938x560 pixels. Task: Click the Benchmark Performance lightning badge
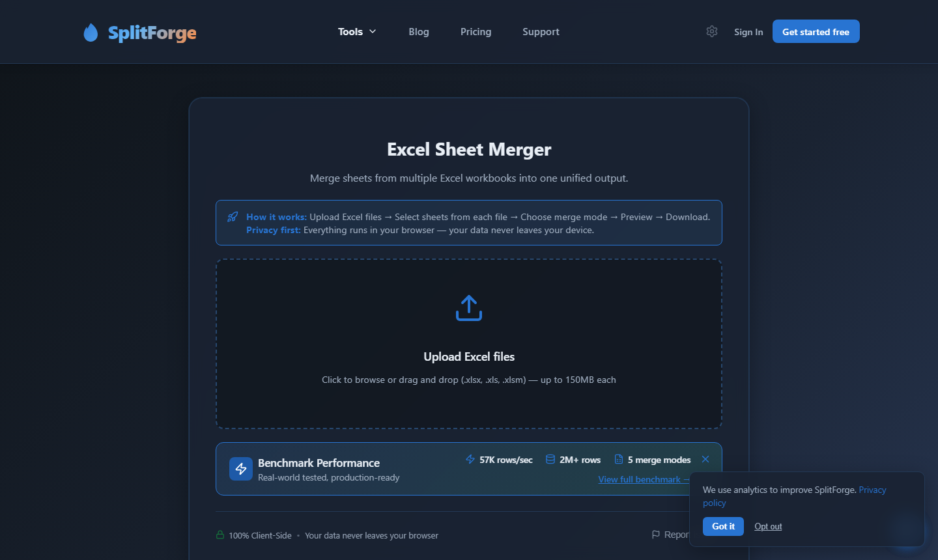pyautogui.click(x=241, y=469)
